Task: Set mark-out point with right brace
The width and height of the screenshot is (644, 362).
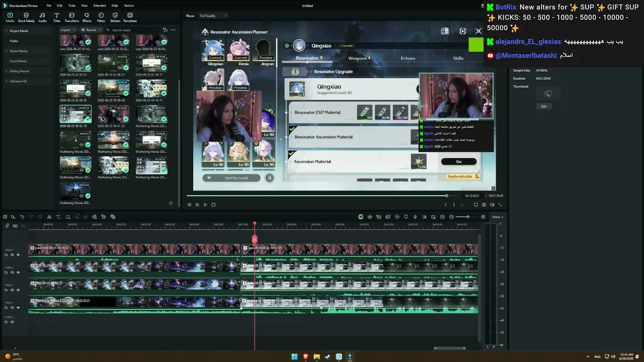Action: pyautogui.click(x=454, y=205)
